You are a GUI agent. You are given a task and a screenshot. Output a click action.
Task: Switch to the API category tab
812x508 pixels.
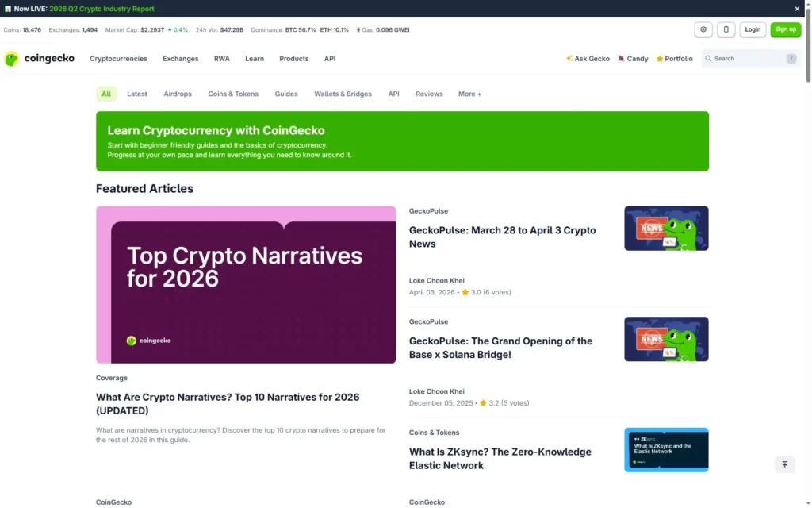(393, 94)
